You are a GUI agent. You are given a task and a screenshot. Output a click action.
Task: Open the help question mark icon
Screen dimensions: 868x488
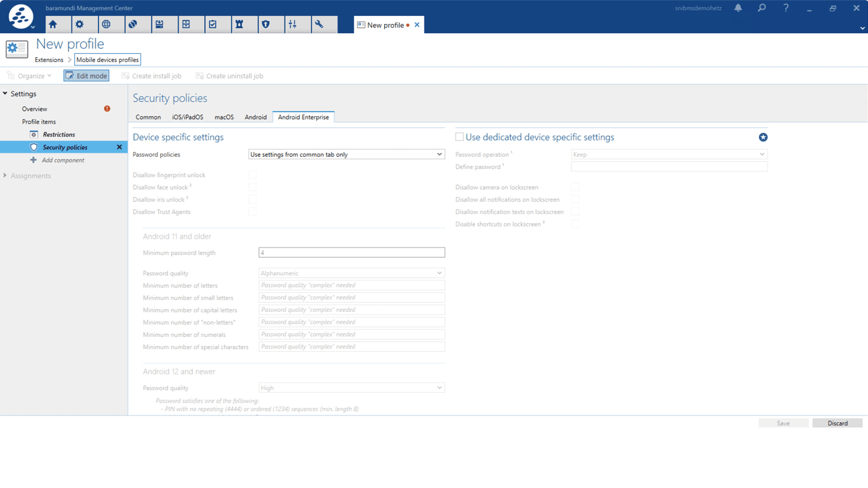tap(786, 8)
